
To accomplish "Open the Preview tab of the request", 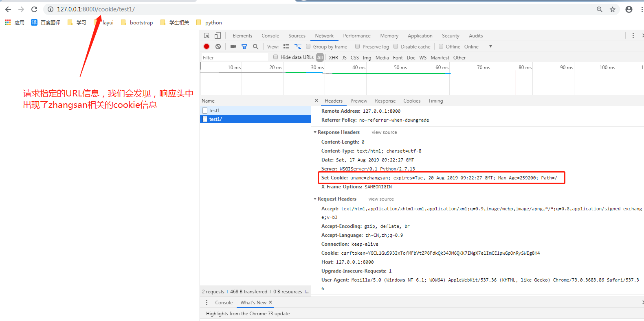I will (358, 101).
